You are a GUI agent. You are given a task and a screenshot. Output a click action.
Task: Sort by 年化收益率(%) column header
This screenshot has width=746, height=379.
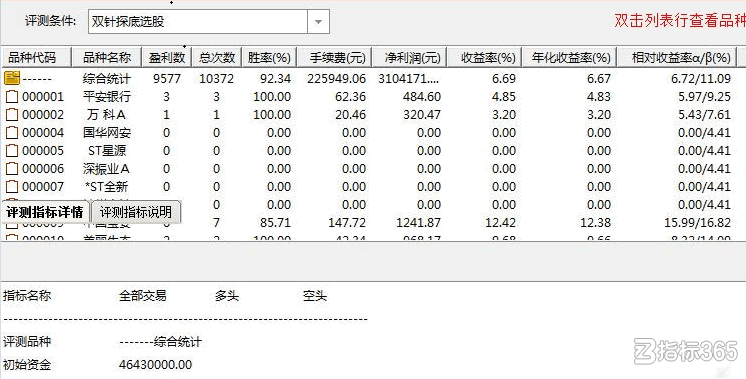(569, 58)
